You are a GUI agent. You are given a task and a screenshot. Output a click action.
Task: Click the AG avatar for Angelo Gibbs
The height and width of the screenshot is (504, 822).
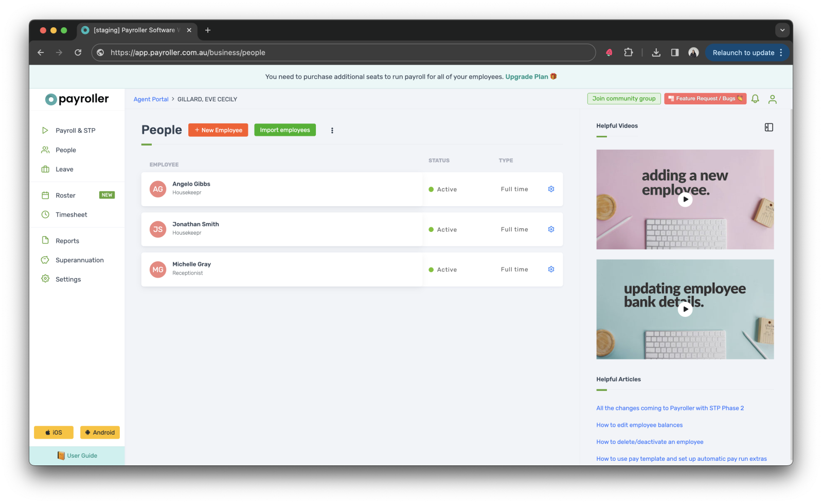click(x=158, y=189)
